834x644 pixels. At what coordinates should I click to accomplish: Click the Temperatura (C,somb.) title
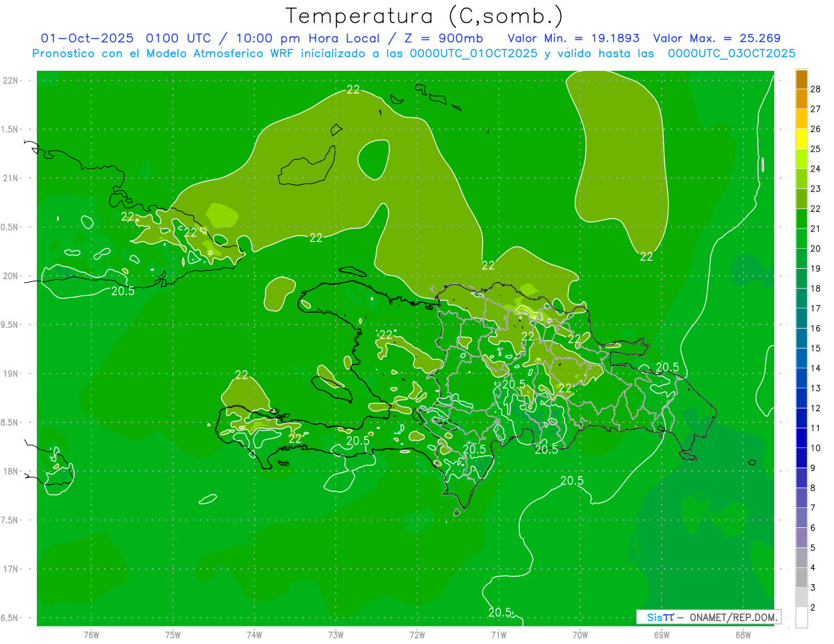coord(424,15)
